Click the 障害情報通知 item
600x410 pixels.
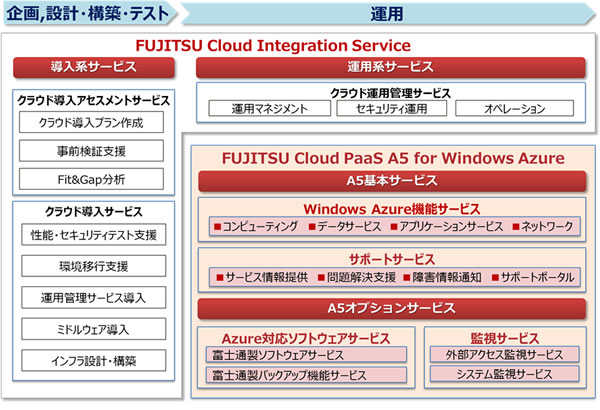click(x=443, y=277)
